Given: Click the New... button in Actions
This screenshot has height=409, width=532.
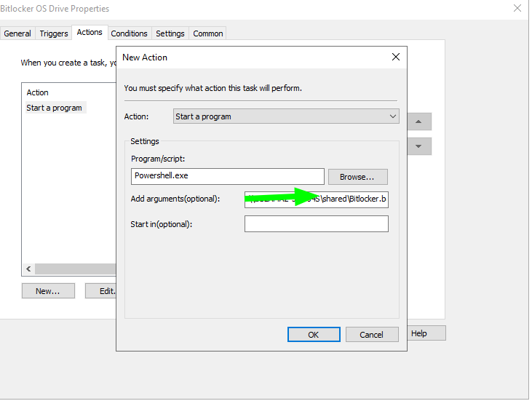Looking at the screenshot, I should (48, 291).
